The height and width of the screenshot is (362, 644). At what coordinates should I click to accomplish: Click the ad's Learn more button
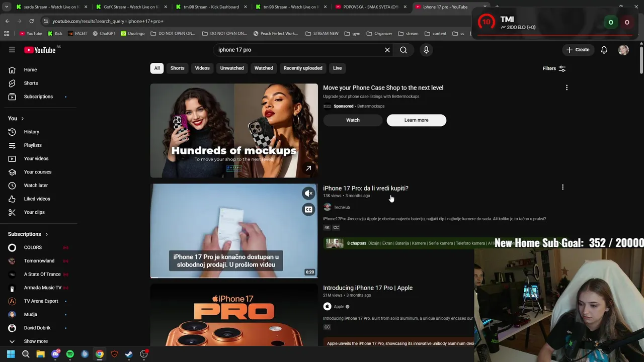416,120
